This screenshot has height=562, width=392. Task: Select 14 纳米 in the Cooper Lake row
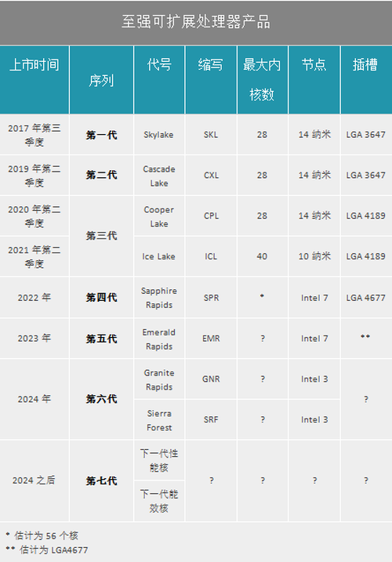click(314, 216)
